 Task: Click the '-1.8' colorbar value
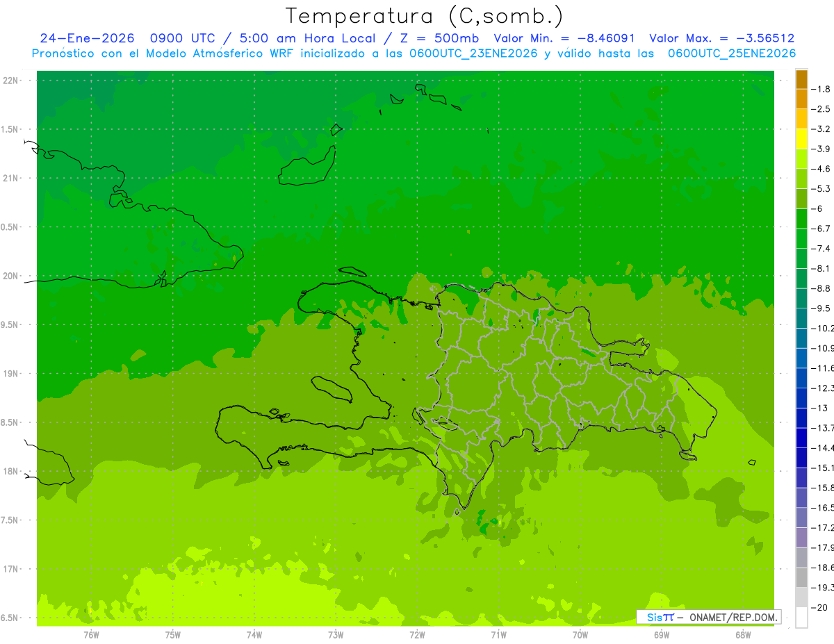(x=821, y=89)
